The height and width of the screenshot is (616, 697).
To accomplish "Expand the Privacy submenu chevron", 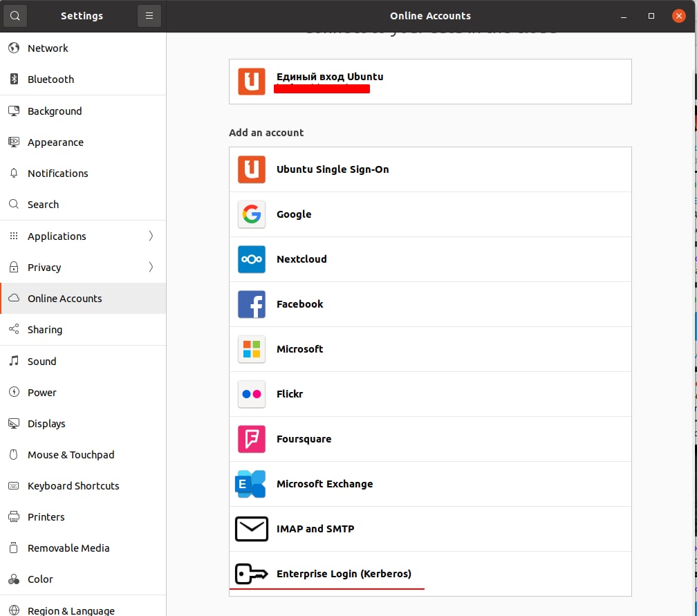I will pyautogui.click(x=151, y=267).
